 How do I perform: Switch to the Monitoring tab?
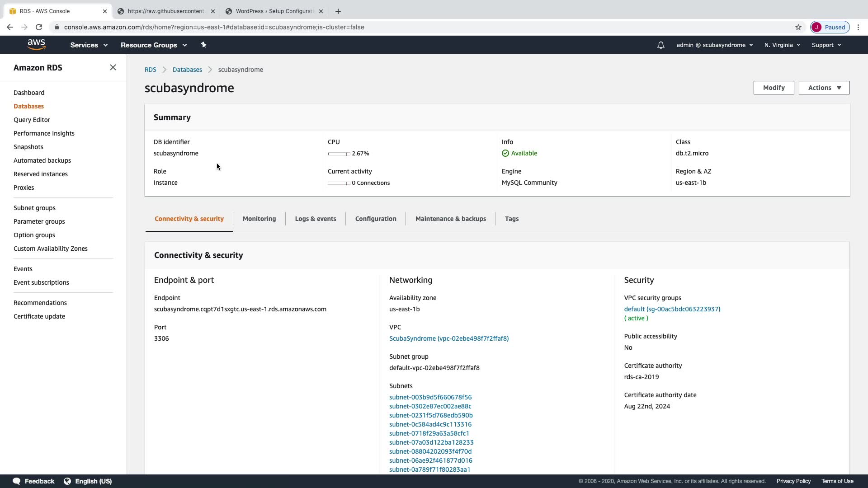tap(259, 219)
